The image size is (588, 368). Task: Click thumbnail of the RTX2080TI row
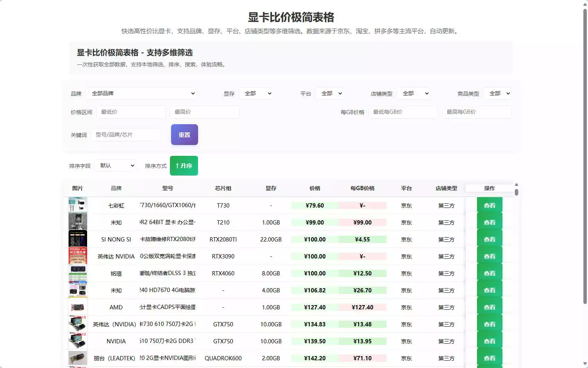[x=78, y=239]
